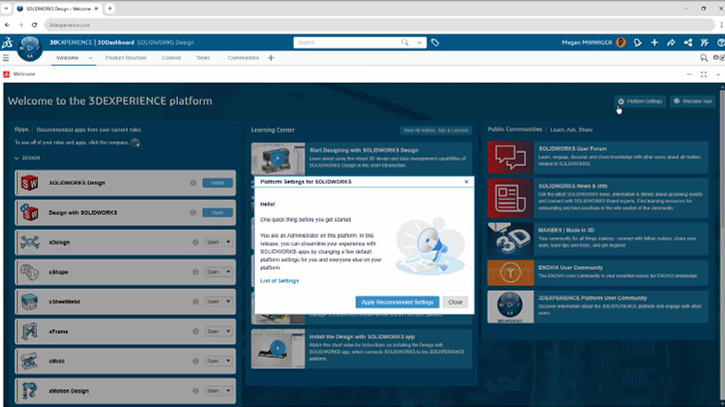725x407 pixels.
Task: Expand the search options dropdown
Action: click(419, 43)
